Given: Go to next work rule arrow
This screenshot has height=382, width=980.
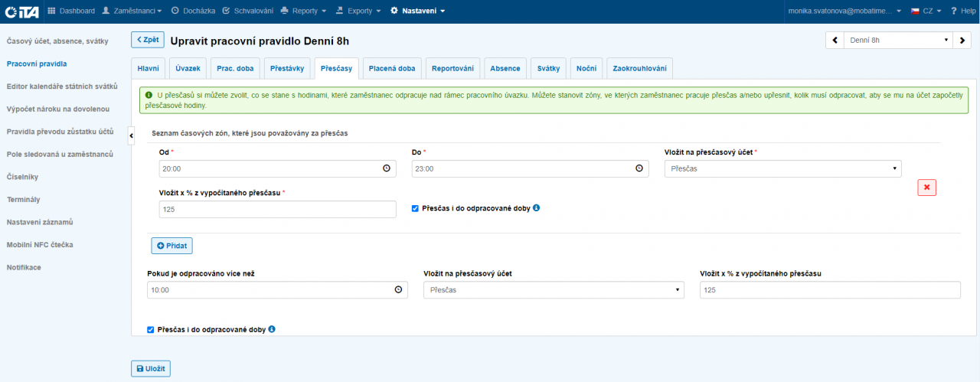Looking at the screenshot, I should (963, 41).
